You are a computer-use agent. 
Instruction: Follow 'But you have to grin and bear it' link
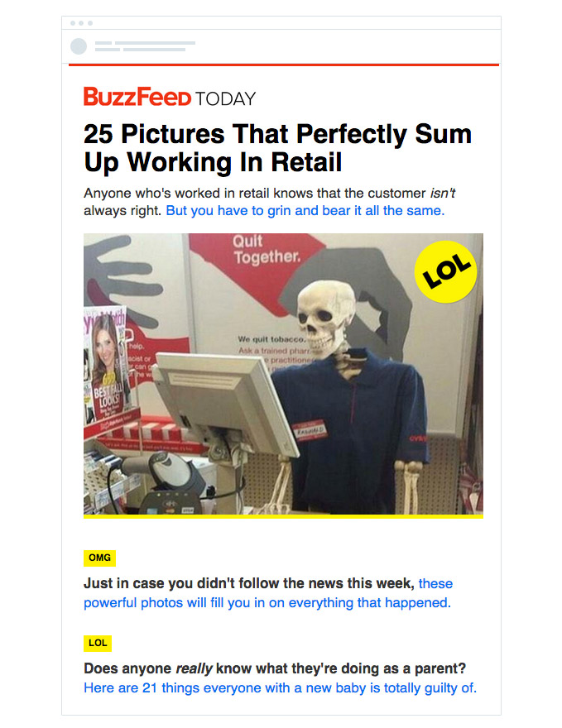(305, 211)
